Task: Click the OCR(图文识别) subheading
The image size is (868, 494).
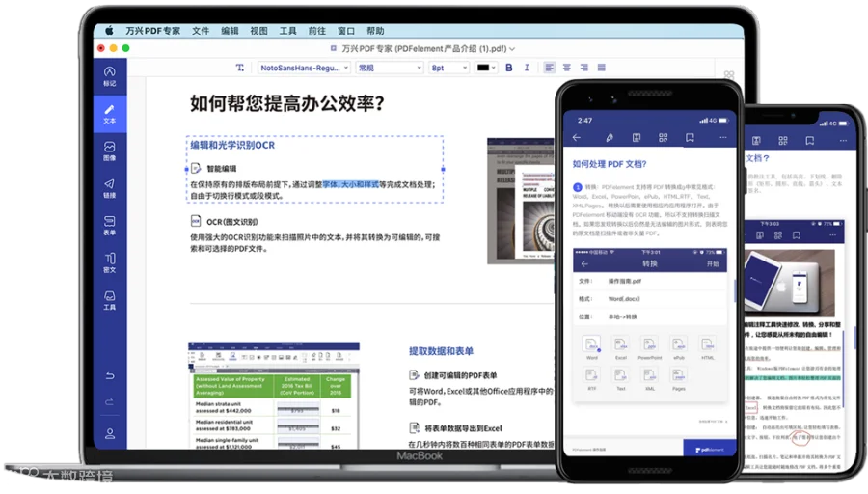Action: [x=231, y=222]
